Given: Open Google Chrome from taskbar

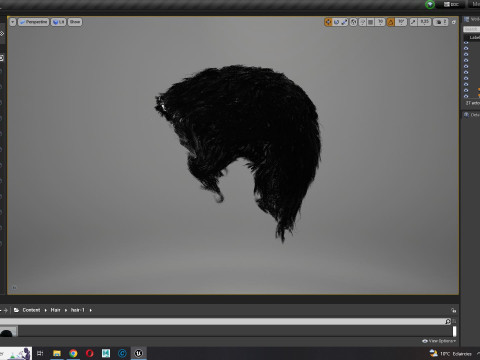Looking at the screenshot, I should [x=73, y=353].
